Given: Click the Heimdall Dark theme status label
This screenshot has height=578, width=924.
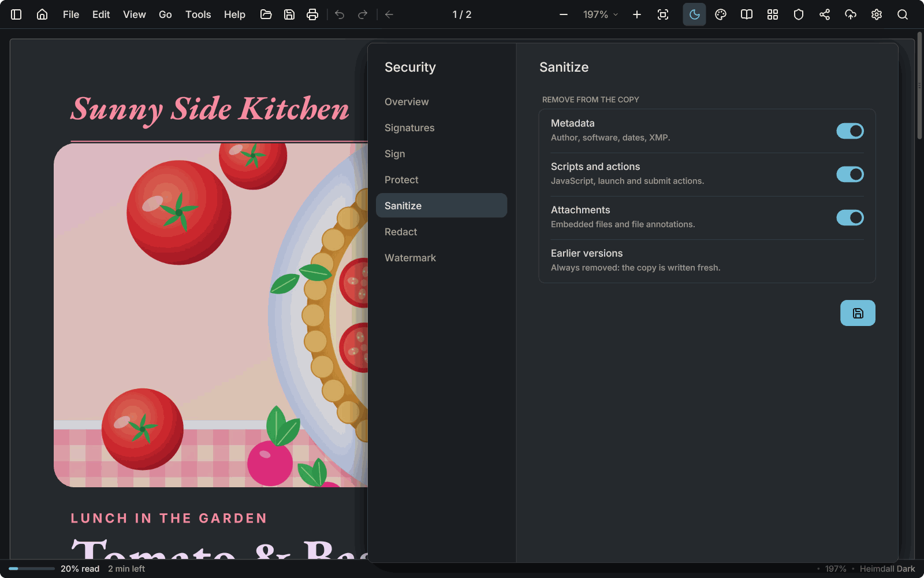Looking at the screenshot, I should (887, 569).
